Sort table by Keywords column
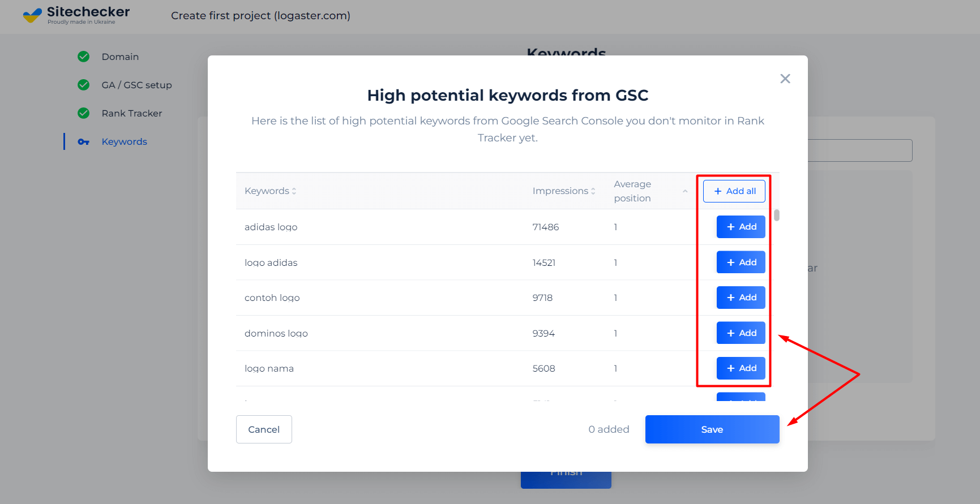This screenshot has width=980, height=504. tap(270, 191)
